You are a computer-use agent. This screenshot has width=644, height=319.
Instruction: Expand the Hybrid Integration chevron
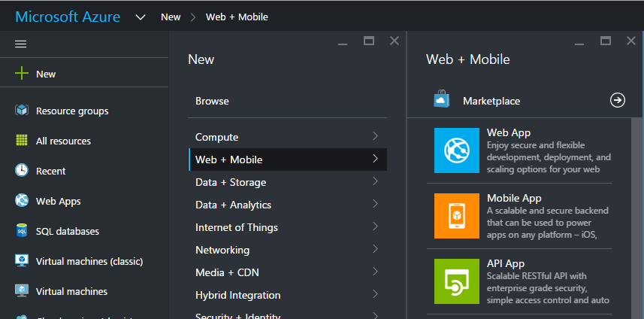(375, 294)
